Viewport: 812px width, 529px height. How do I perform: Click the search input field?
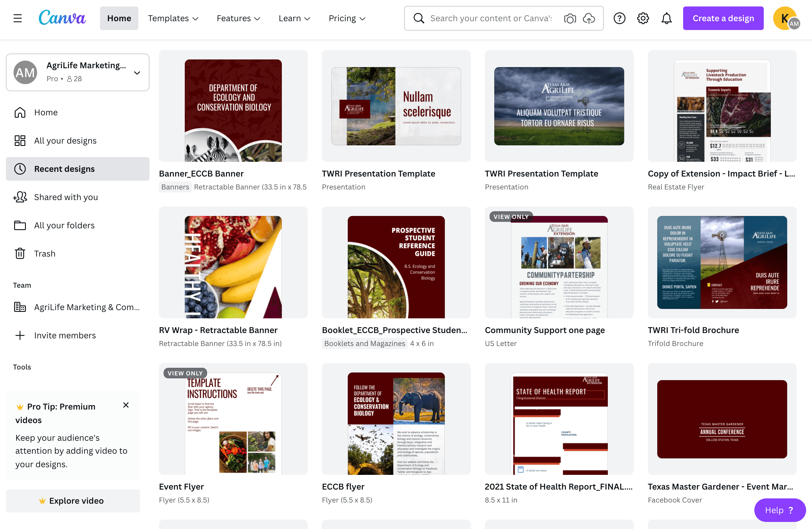(491, 18)
